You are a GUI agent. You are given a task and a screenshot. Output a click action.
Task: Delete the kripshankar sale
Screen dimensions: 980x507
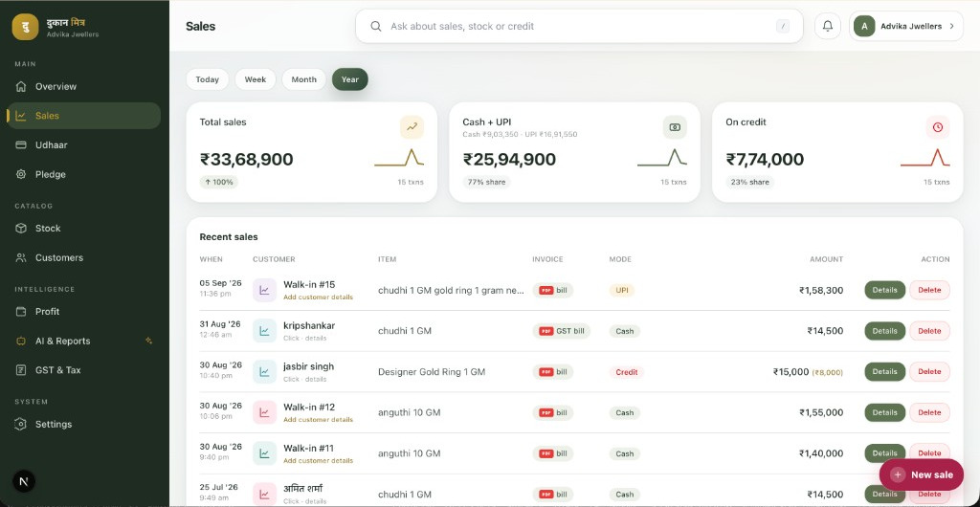(x=929, y=331)
